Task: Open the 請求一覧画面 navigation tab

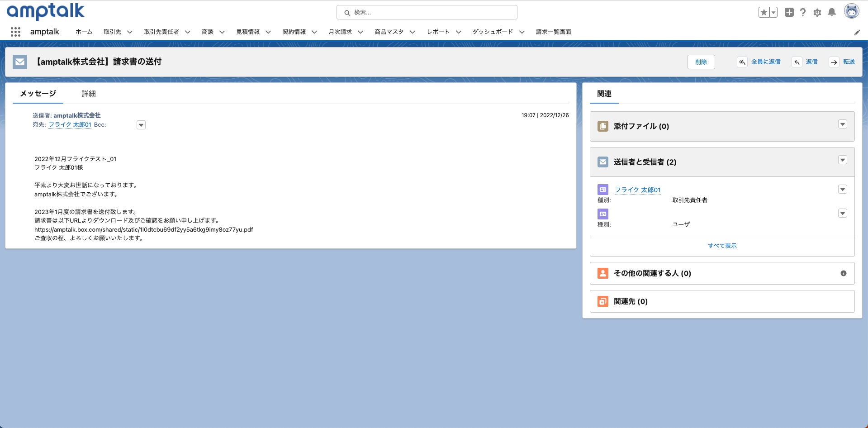Action: pyautogui.click(x=554, y=32)
